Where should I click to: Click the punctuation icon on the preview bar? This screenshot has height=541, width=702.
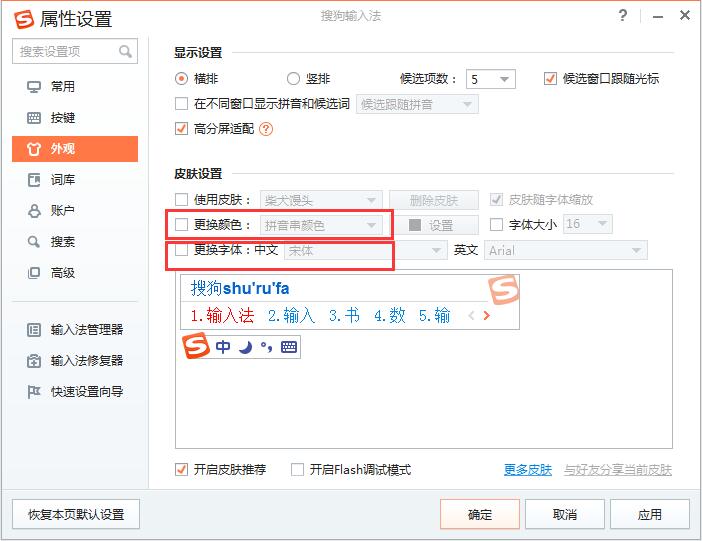[266, 347]
